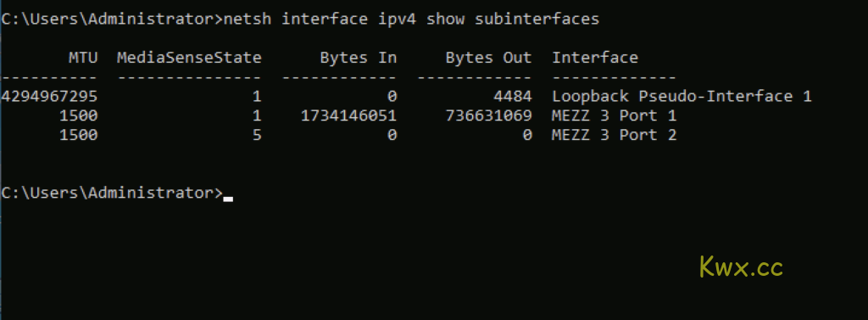Click the 4294967295 MTU value
This screenshot has height=320, width=868.
[48, 97]
